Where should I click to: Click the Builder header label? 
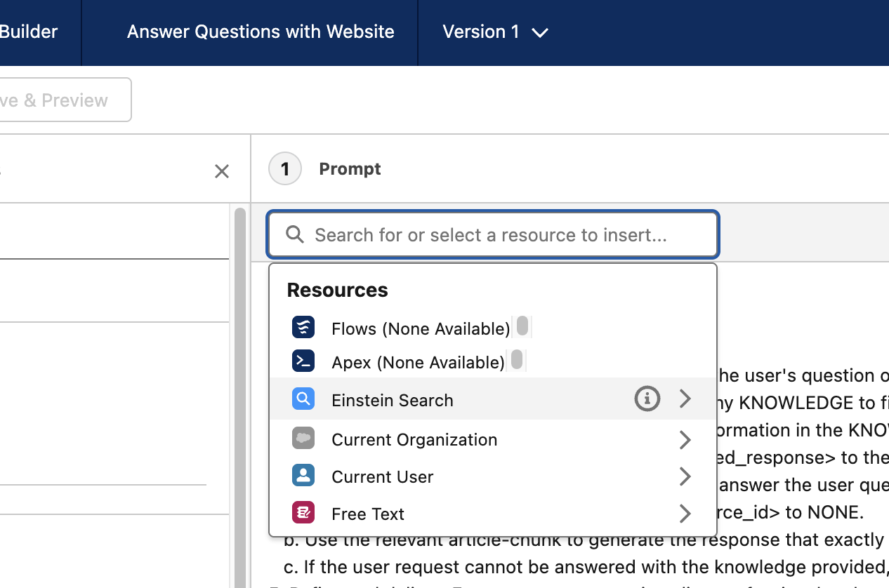[x=29, y=32]
